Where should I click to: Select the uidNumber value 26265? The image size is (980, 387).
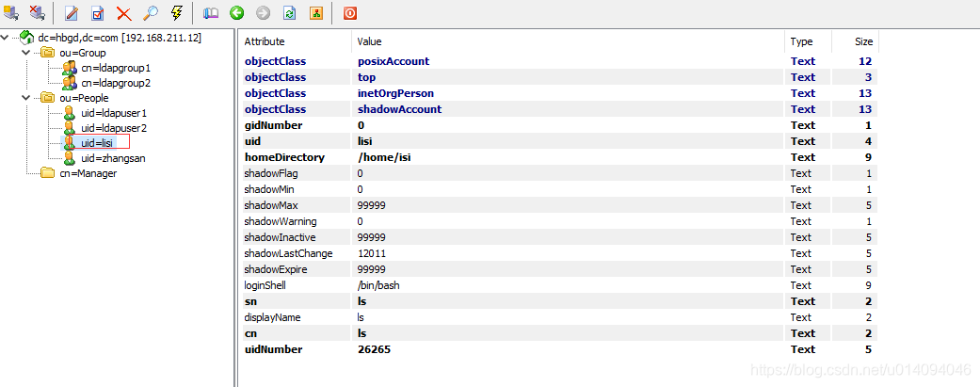click(373, 349)
